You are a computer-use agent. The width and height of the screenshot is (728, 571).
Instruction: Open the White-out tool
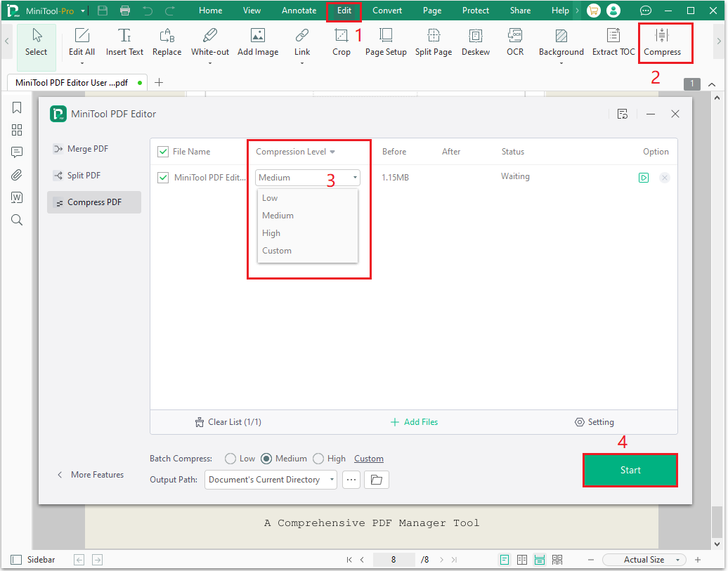[209, 42]
